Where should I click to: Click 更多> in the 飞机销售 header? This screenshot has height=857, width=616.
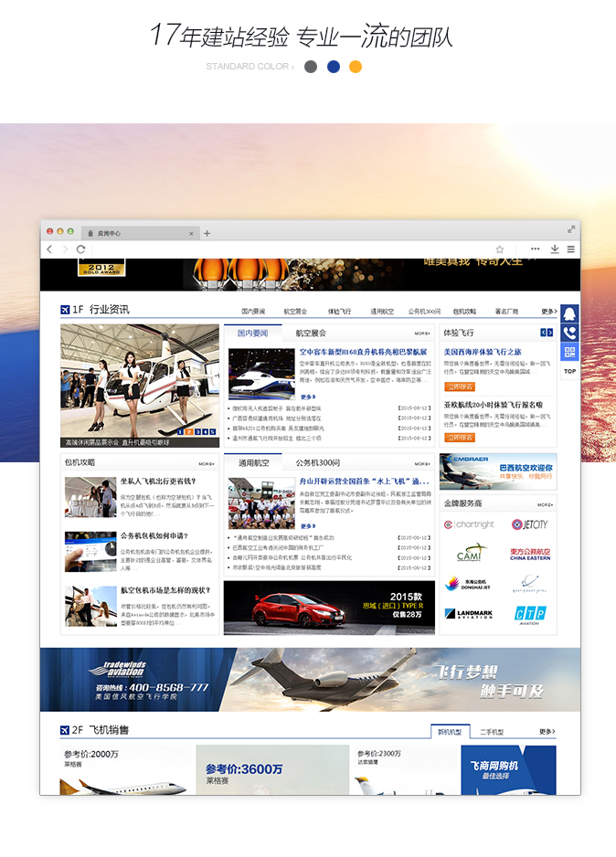(547, 731)
